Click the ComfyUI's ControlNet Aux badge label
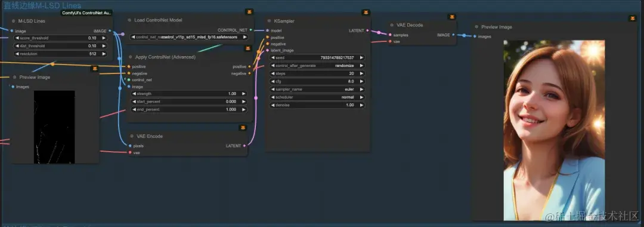The width and height of the screenshot is (644, 227). click(86, 13)
